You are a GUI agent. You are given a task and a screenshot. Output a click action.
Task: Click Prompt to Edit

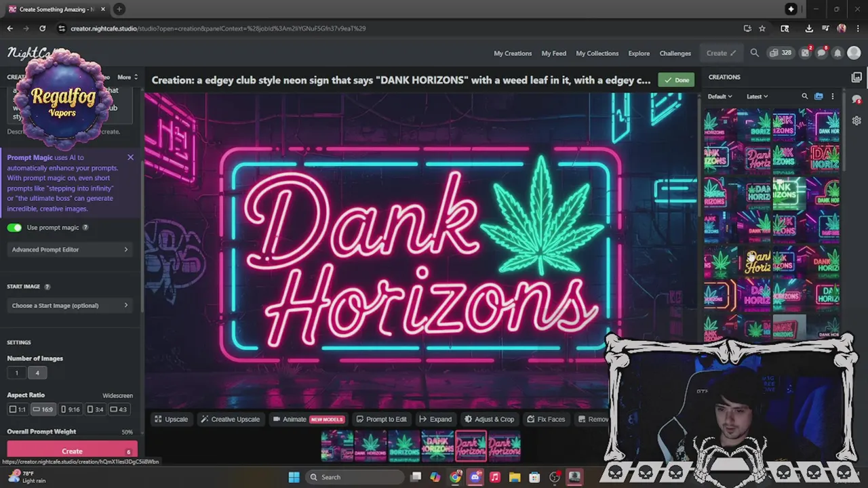click(381, 419)
